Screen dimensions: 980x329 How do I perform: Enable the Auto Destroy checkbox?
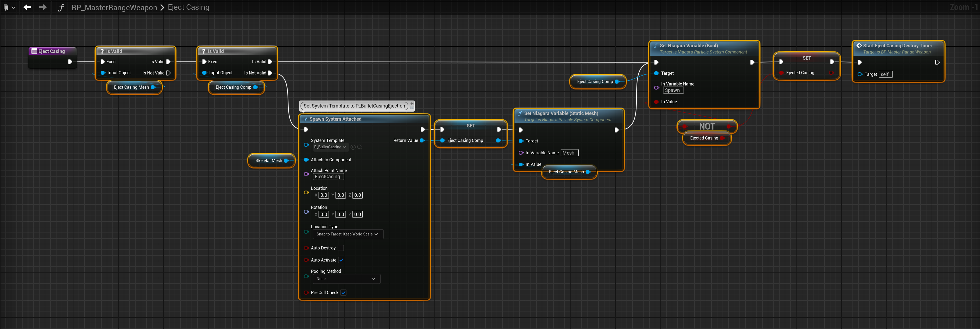pos(341,248)
